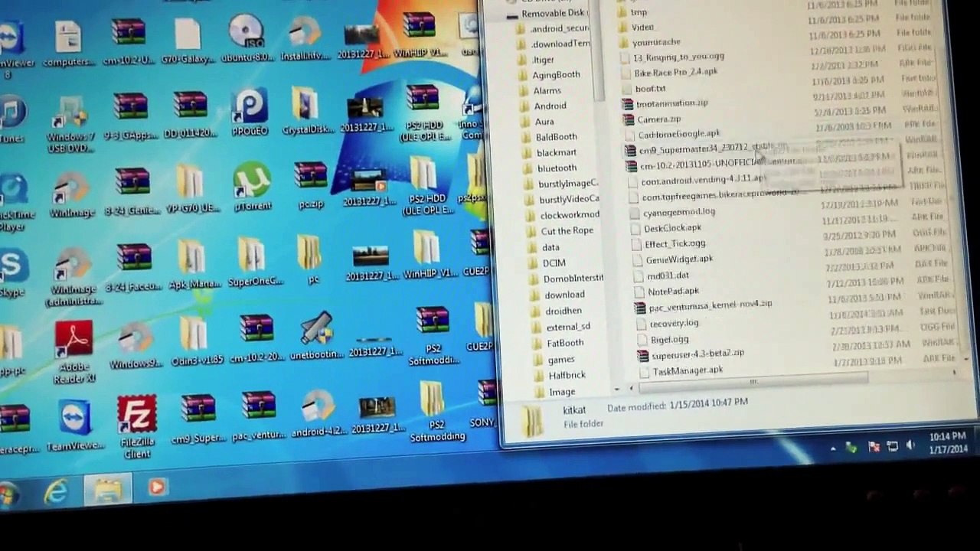The width and height of the screenshot is (980, 551).
Task: Select the NotePad.apk file
Action: tap(665, 292)
